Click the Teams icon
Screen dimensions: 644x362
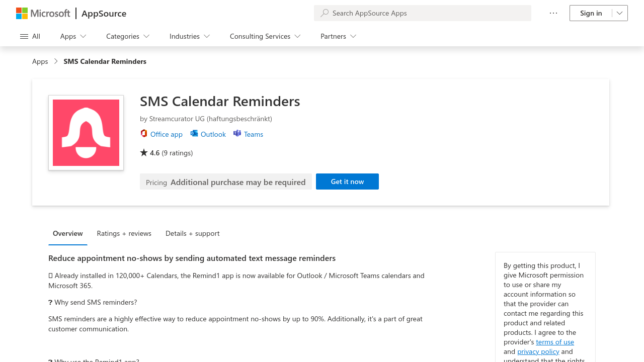tap(237, 134)
